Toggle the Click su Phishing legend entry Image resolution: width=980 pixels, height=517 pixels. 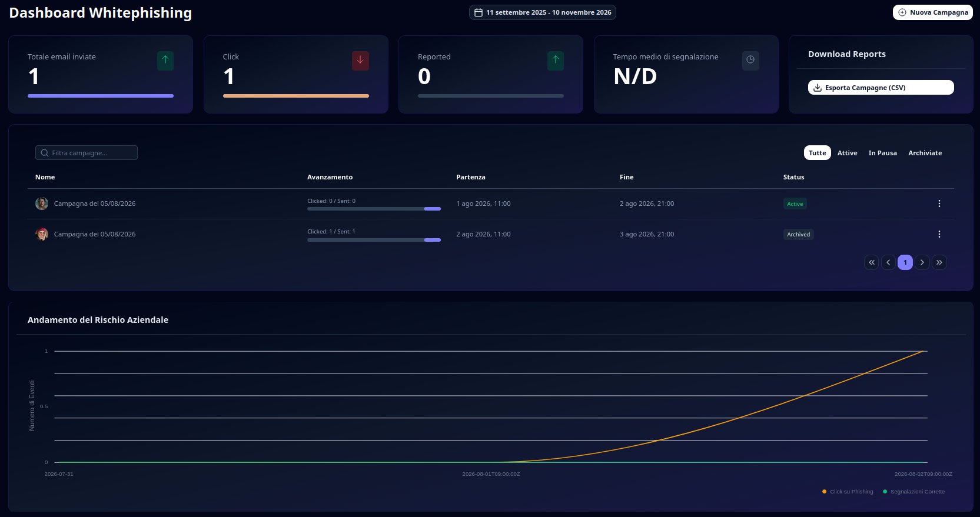tap(848, 492)
